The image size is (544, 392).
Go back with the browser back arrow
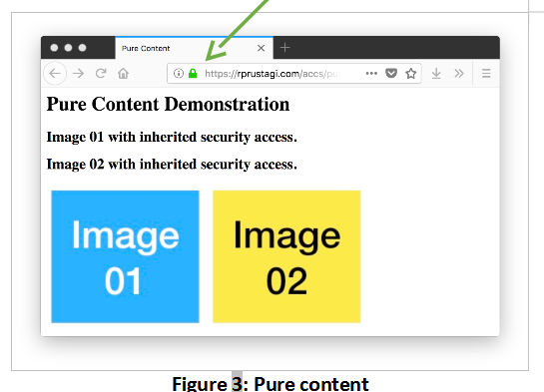tap(55, 74)
